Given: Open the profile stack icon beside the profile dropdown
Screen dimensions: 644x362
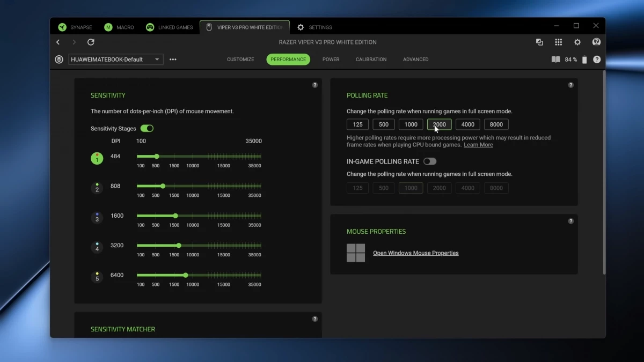Looking at the screenshot, I should [x=59, y=60].
